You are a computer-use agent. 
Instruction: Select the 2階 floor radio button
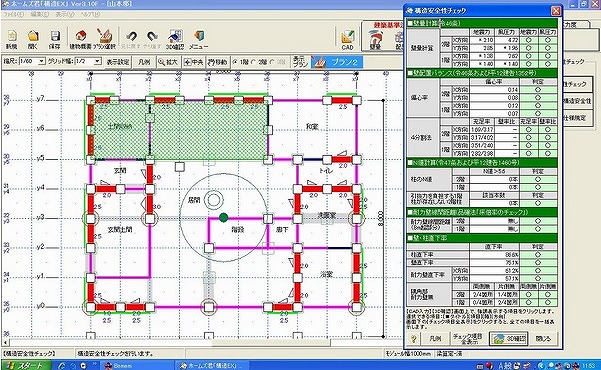tap(254, 62)
